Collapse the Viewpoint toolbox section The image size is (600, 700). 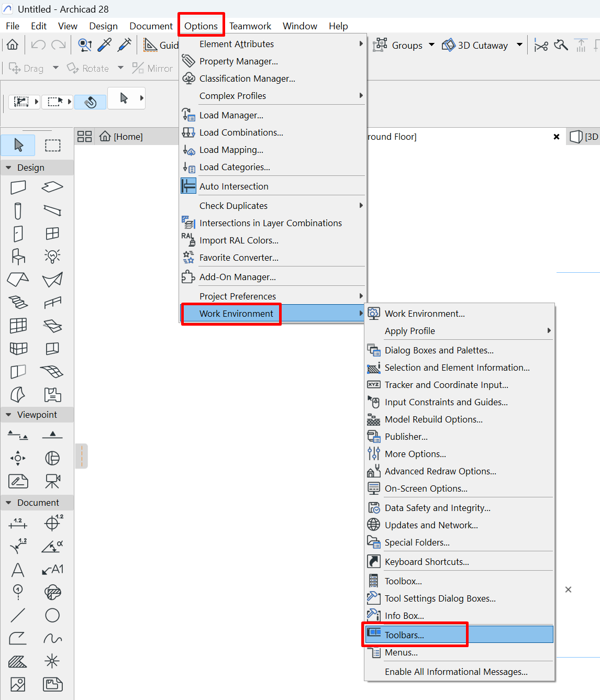click(x=8, y=415)
